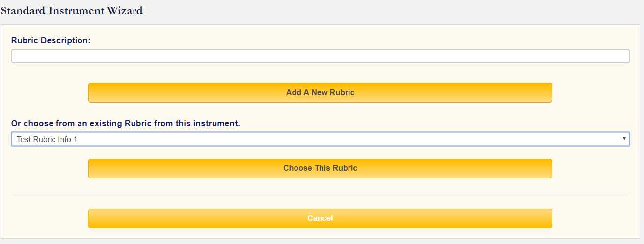Click the horizontal divider line above Cancel

320,193
